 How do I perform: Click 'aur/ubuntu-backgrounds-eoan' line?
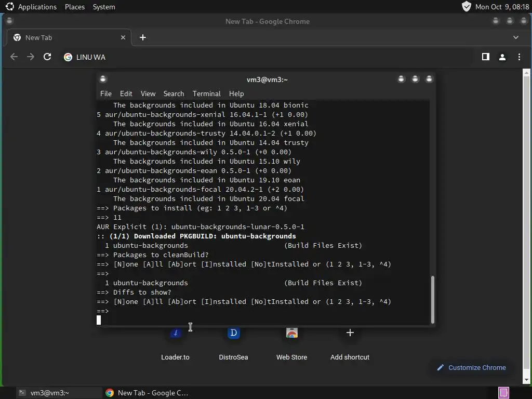194,170
